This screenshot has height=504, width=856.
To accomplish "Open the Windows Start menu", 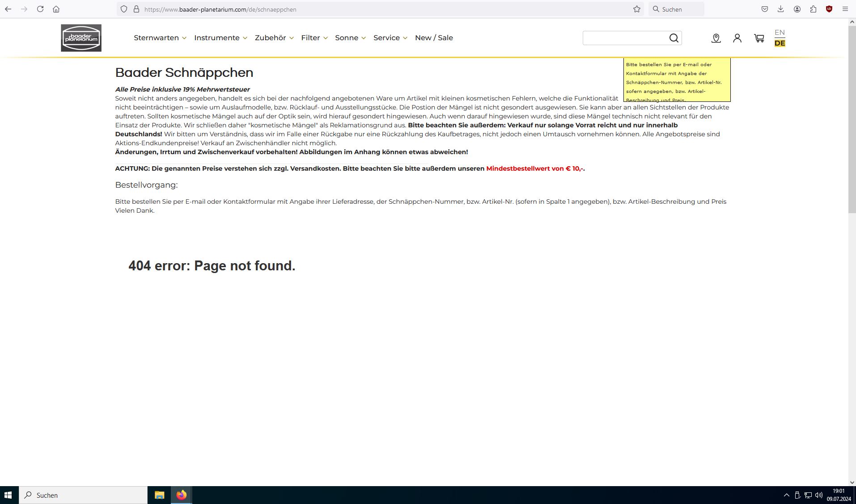I will pos(8,495).
